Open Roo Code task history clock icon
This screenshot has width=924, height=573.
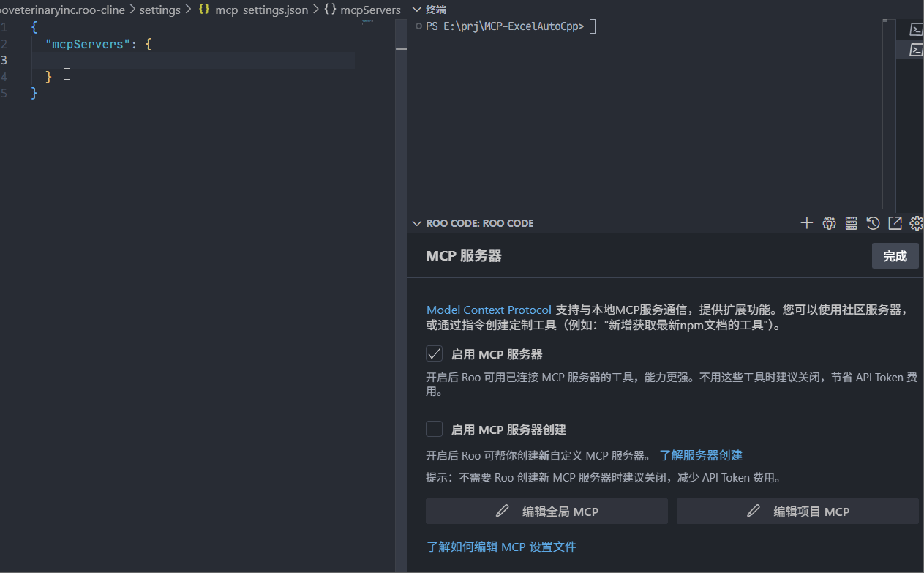pyautogui.click(x=873, y=223)
